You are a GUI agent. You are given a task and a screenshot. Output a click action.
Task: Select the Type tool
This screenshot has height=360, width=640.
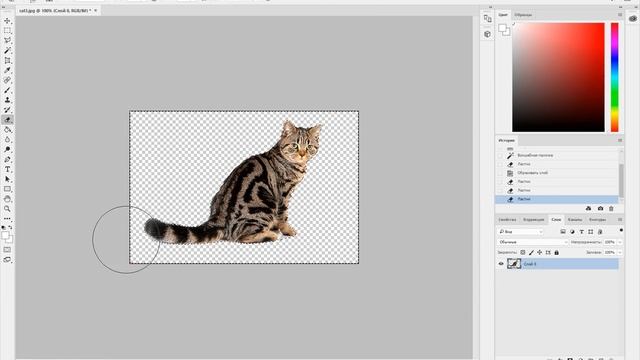pos(7,169)
